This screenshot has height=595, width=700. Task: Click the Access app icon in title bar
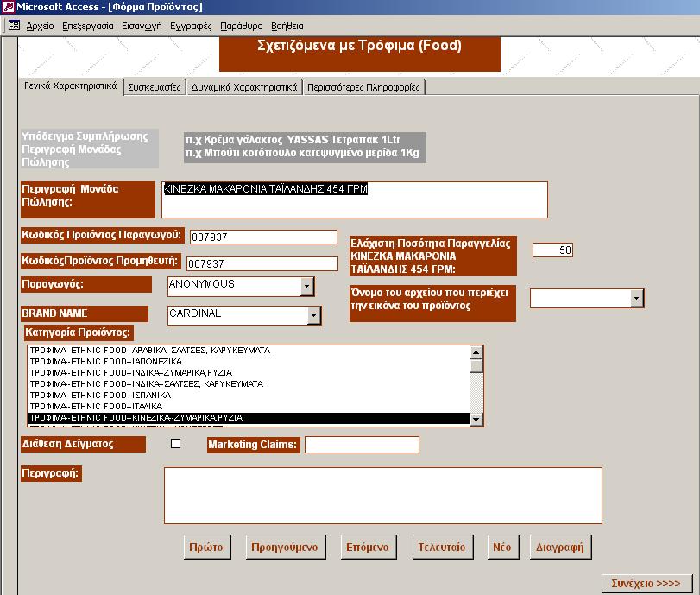coord(8,7)
